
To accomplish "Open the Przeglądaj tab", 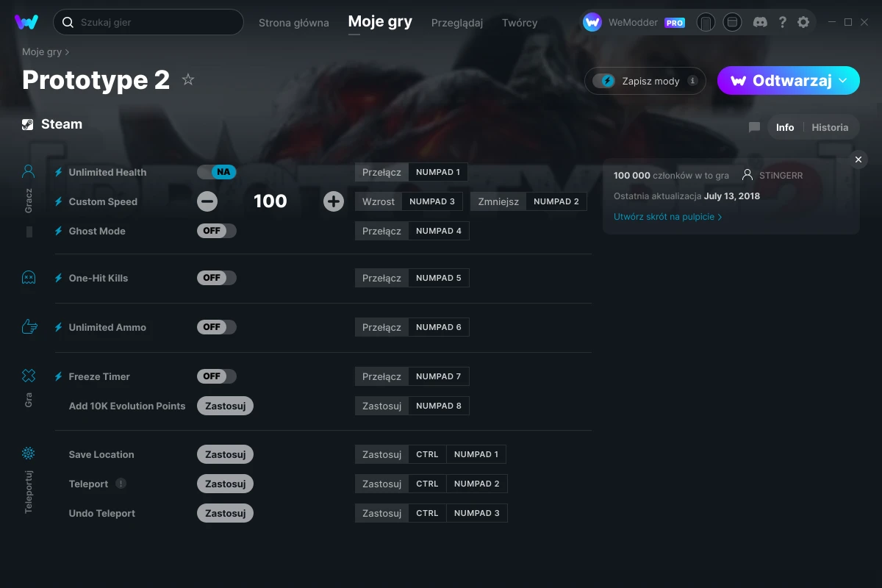I will [457, 23].
